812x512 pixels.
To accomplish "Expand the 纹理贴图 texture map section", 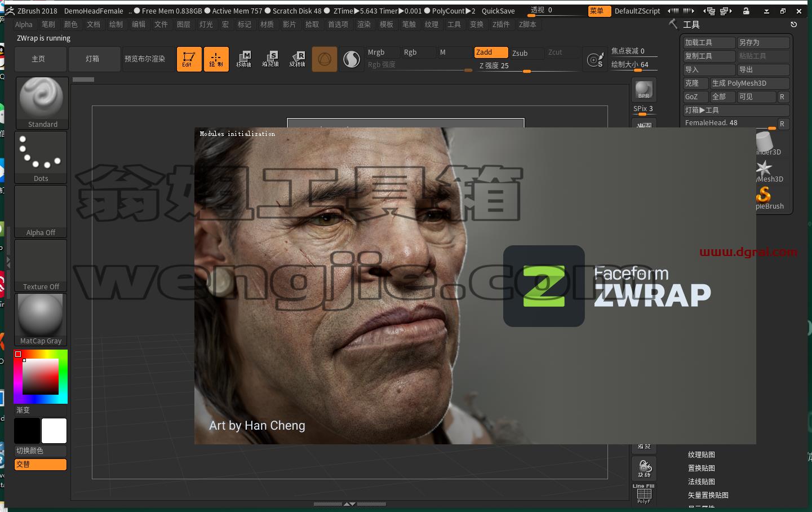I will click(x=702, y=454).
